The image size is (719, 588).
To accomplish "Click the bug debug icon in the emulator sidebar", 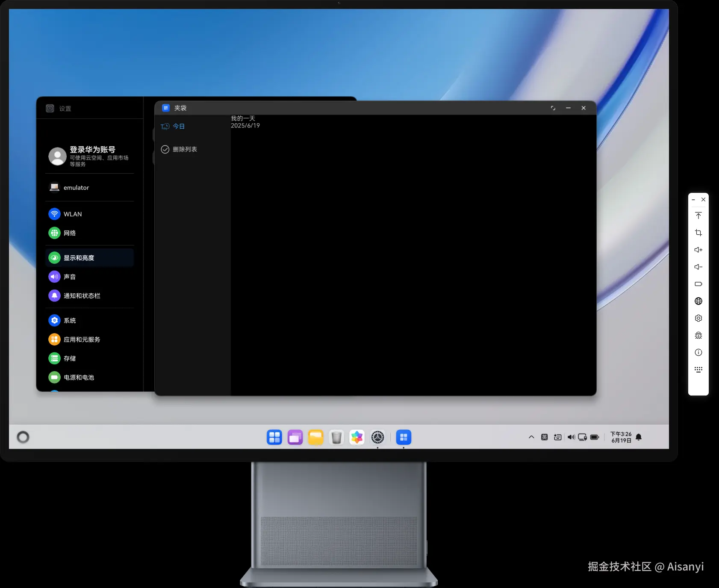I will point(698,335).
